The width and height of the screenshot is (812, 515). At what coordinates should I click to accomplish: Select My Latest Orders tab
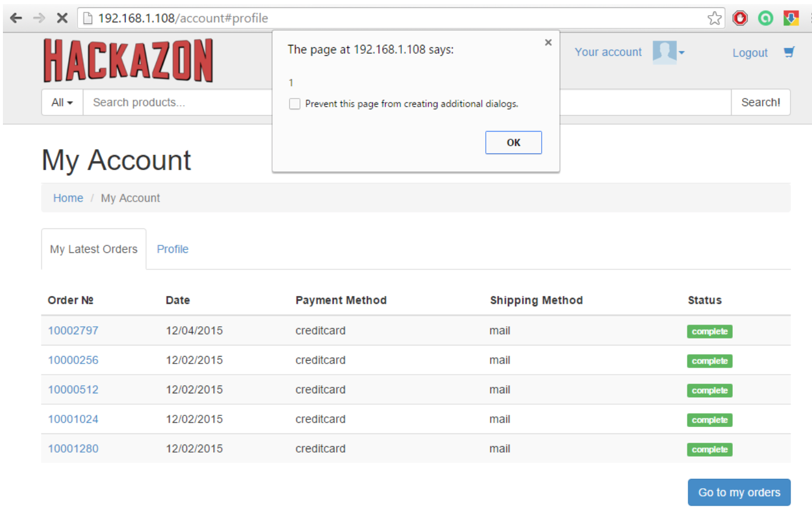94,249
